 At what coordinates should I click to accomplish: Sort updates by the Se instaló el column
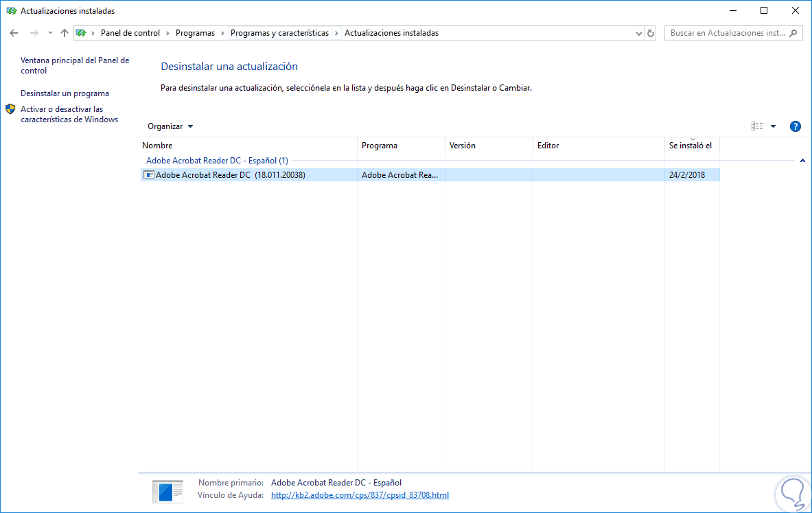[691, 146]
